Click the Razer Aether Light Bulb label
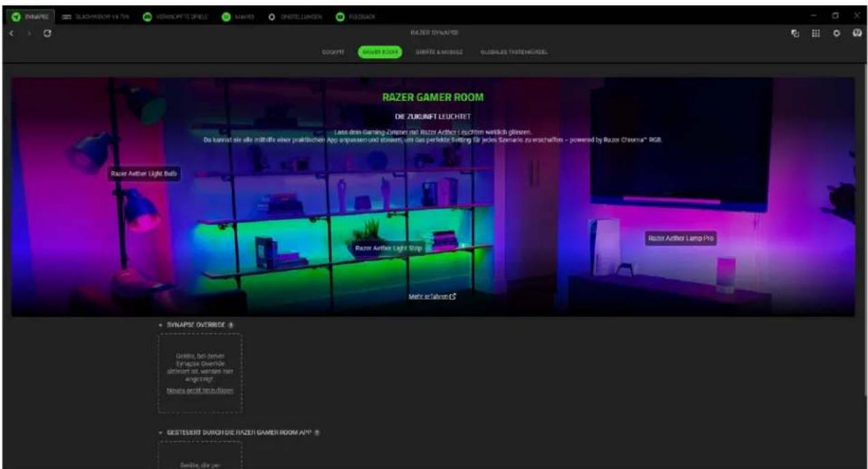Viewport: 868px width, 469px height. point(145,174)
